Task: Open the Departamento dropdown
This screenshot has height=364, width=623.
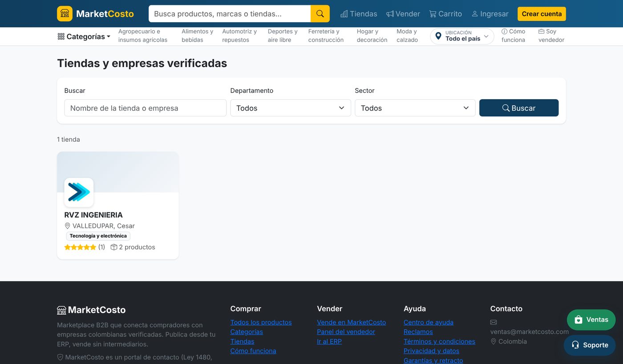Action: (291, 108)
